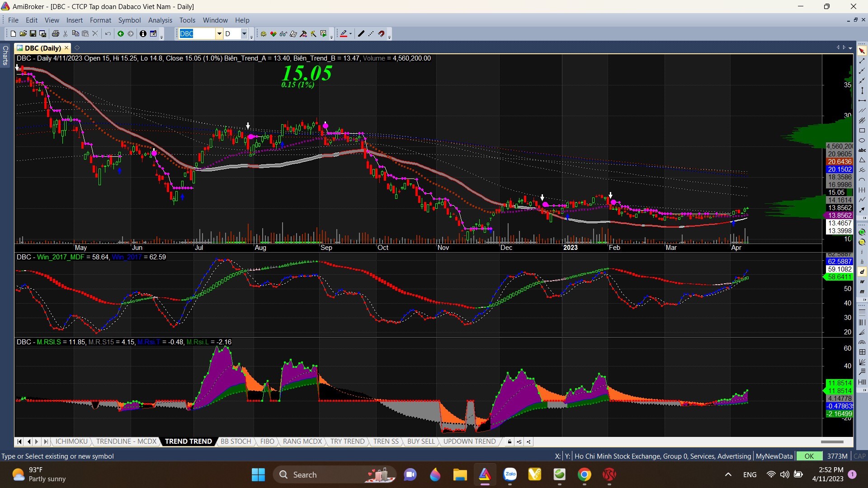Viewport: 868px width, 488px height.
Task: Switch to UPDOWN TREND sheet tab
Action: tap(469, 441)
